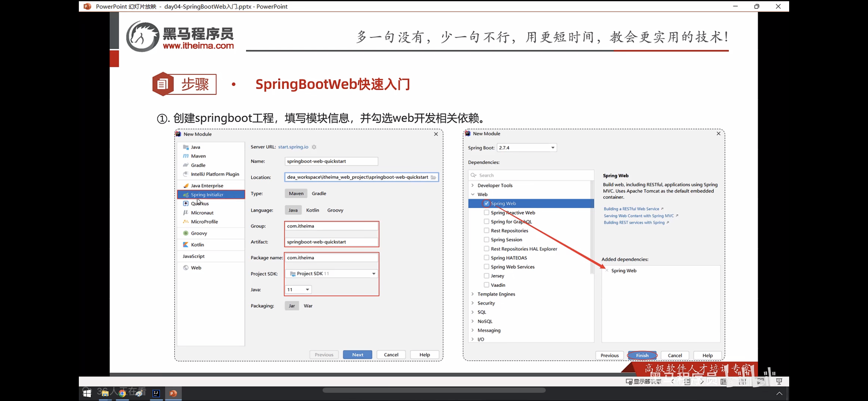Viewport: 868px width, 401px height.
Task: Click the Finish button to create module
Action: tap(642, 354)
